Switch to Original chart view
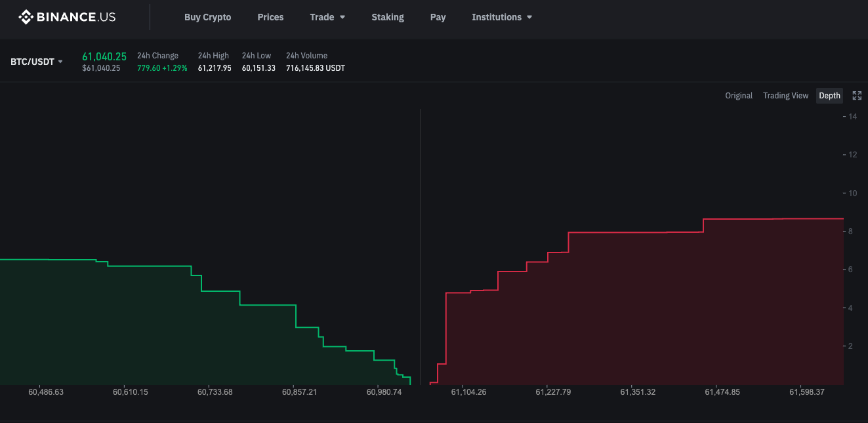The image size is (868, 423). (738, 96)
